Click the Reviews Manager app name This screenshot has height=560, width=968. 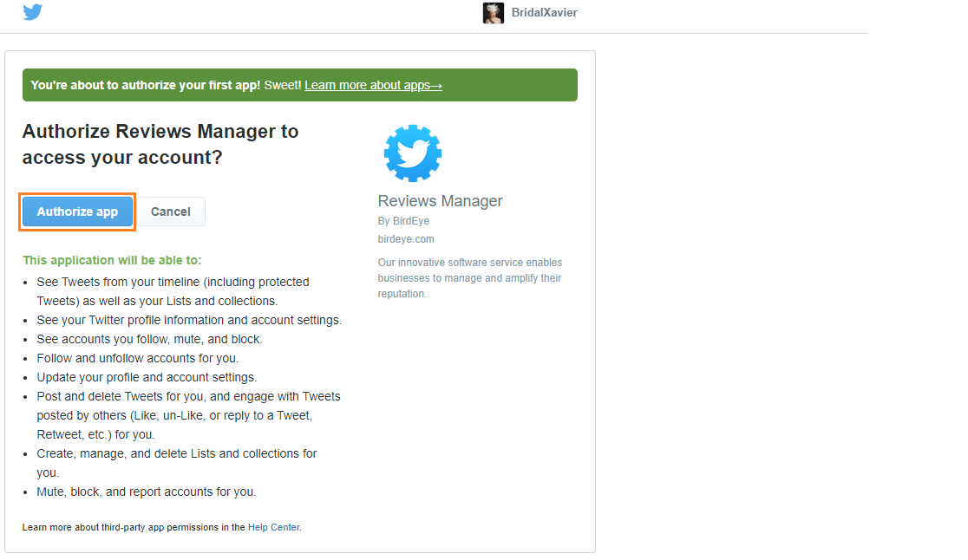click(440, 201)
